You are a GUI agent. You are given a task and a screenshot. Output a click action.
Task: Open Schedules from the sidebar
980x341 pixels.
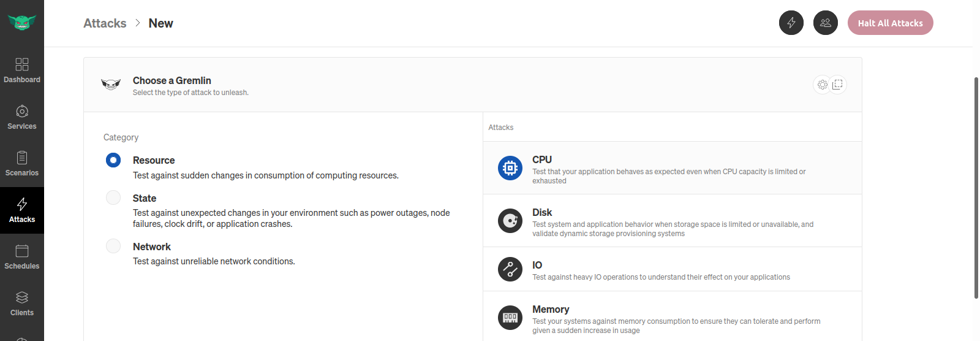[22, 257]
